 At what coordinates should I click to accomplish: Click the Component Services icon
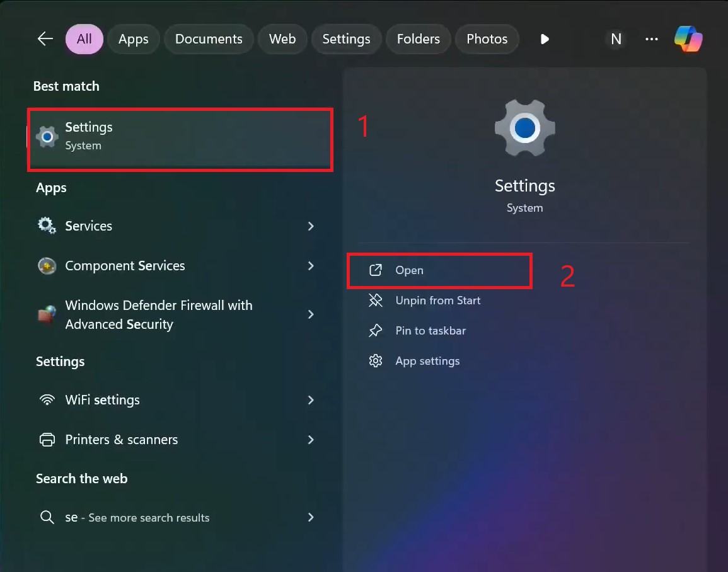tap(47, 266)
